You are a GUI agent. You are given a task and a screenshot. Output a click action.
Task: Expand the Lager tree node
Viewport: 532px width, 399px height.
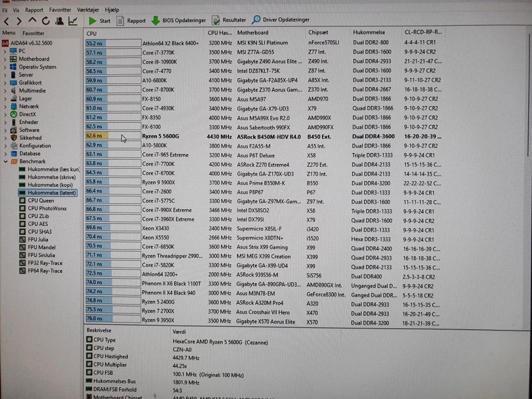tap(5, 99)
